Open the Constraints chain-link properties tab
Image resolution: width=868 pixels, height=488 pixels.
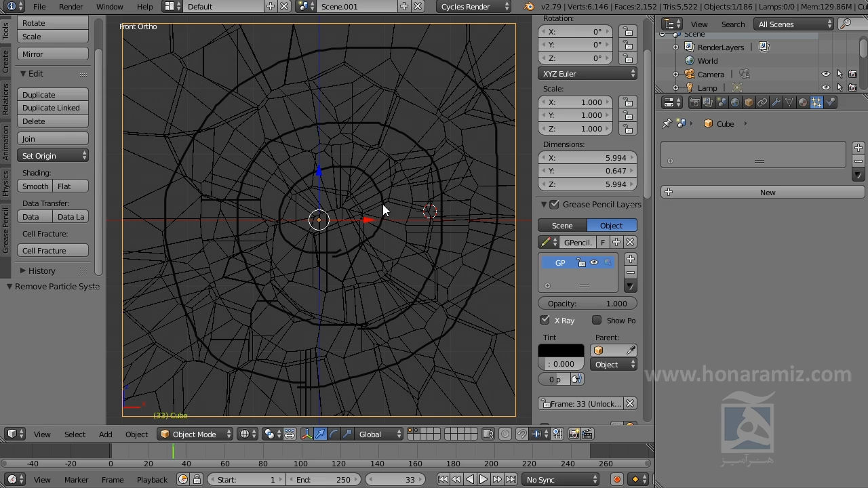pos(762,102)
